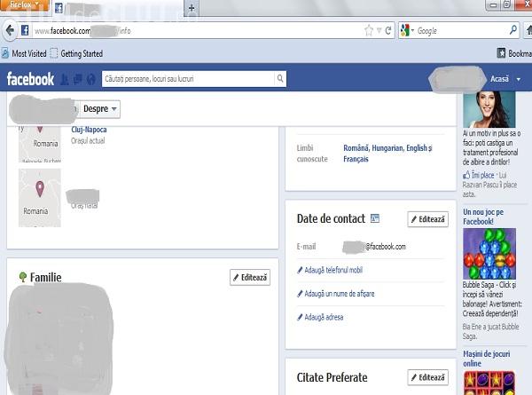Click the Facebook logo in header
Viewport: 532px width, 395px height.
[x=31, y=79]
